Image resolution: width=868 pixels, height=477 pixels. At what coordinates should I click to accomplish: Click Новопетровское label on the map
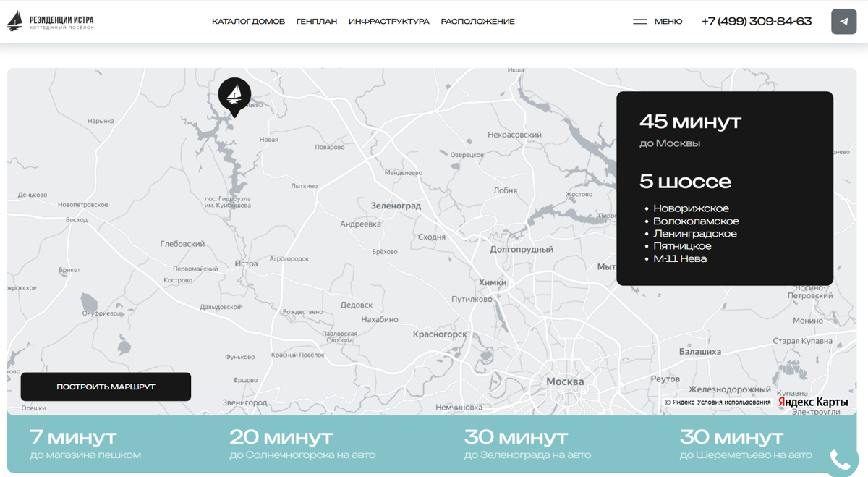[x=82, y=205]
